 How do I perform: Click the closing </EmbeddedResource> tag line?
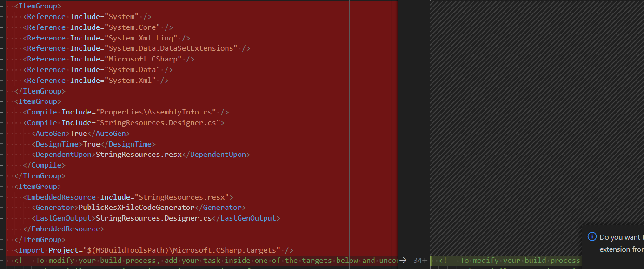click(64, 229)
